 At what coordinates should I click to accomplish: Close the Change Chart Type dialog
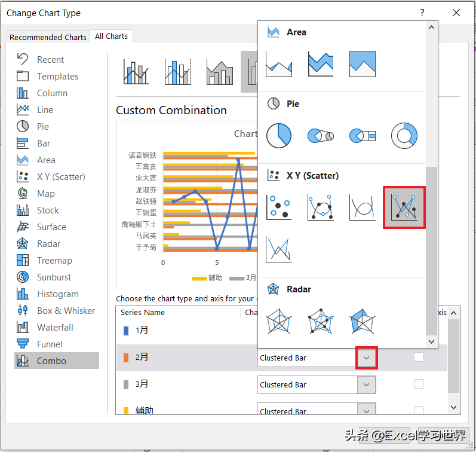tap(456, 13)
